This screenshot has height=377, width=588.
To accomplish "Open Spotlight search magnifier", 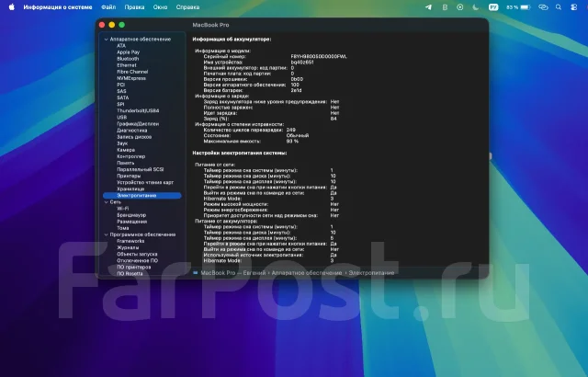I will pyautogui.click(x=559, y=7).
